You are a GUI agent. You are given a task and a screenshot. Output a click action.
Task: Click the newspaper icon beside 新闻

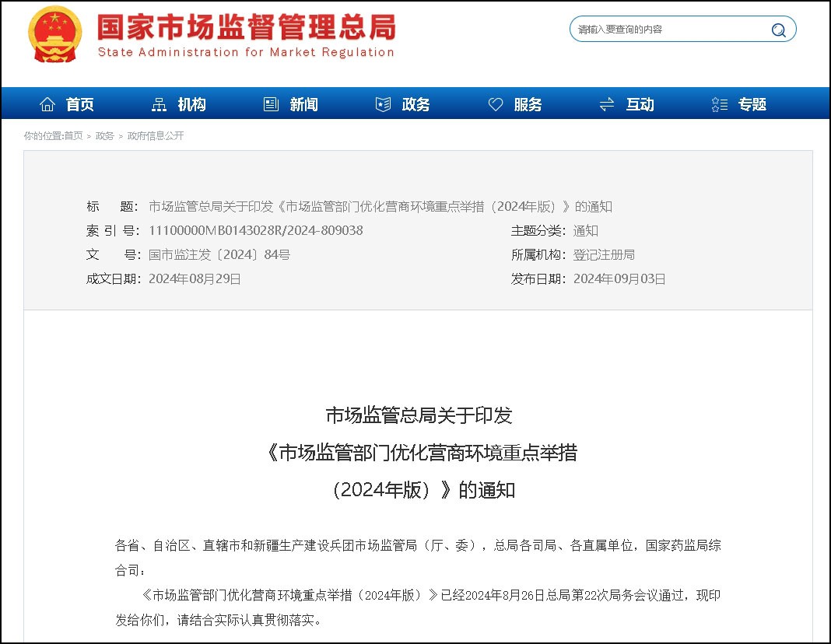[x=271, y=104]
